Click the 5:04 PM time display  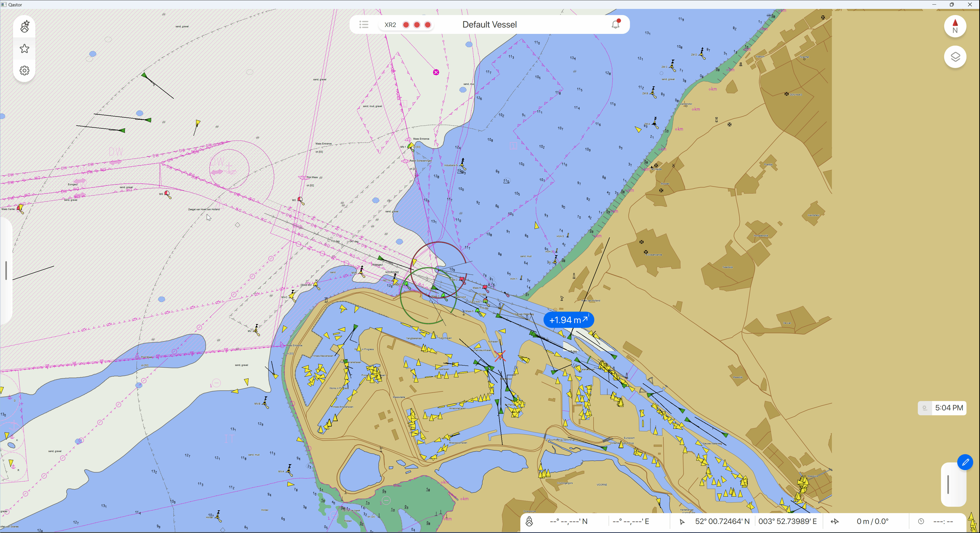tap(949, 408)
